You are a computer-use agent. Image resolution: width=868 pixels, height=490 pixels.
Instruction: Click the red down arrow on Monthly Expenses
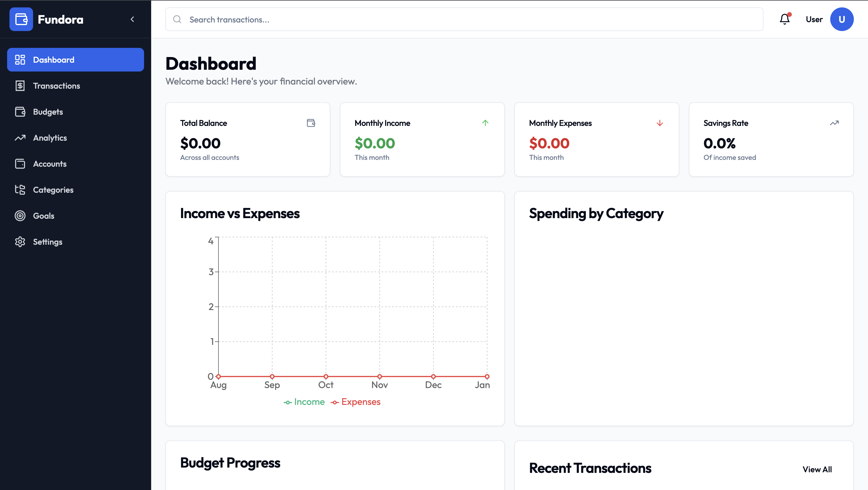pos(660,123)
